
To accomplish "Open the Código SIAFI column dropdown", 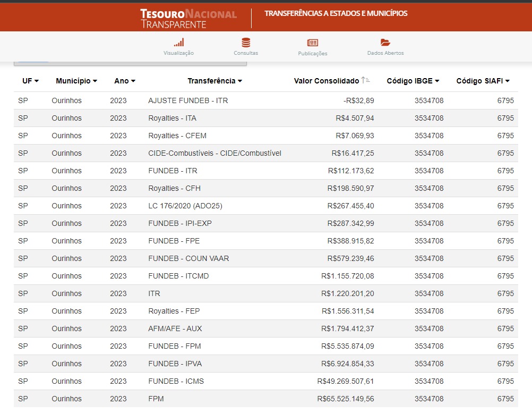I will [508, 81].
